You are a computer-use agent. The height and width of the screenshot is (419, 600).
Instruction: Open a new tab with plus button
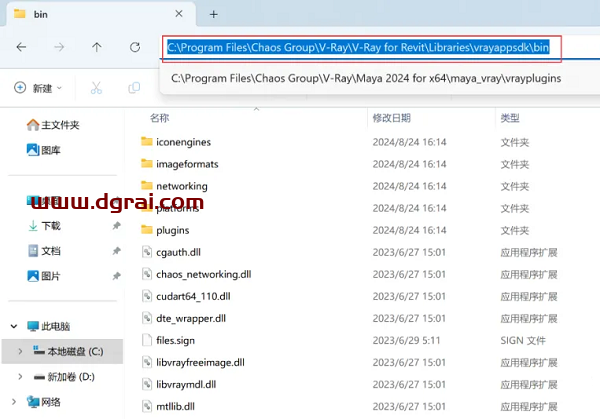pyautogui.click(x=213, y=14)
